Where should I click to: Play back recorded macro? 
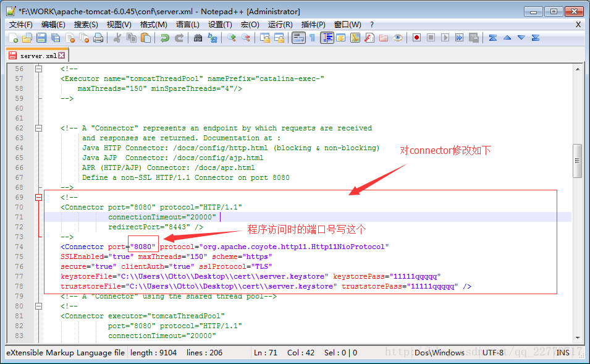pos(445,38)
